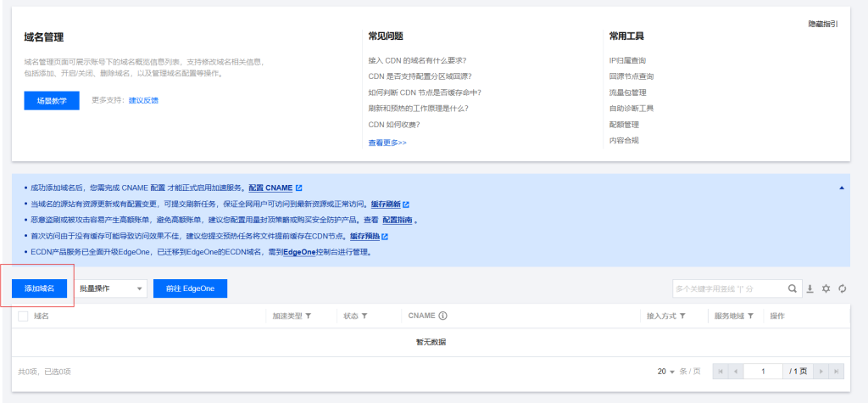Click the 常见问题 heading
Image resolution: width=868 pixels, height=403 pixels.
point(386,36)
